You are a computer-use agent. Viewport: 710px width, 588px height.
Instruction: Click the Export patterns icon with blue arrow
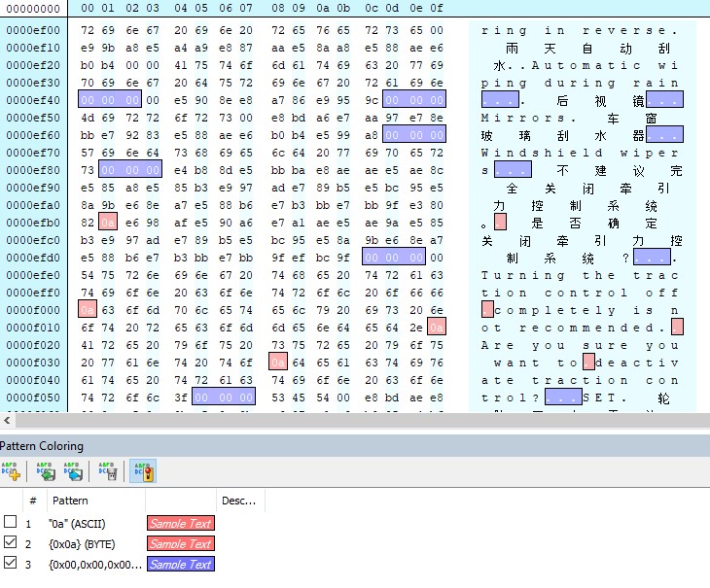[x=73, y=471]
